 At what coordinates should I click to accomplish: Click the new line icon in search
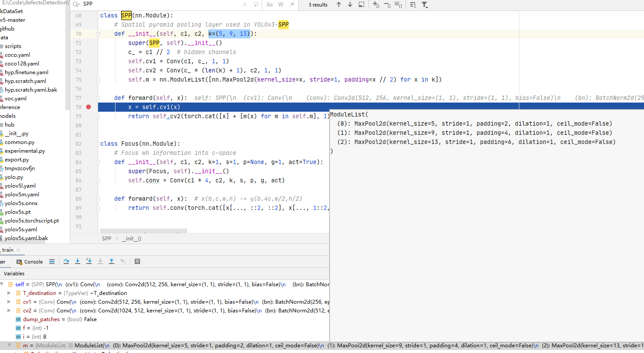pyautogui.click(x=256, y=4)
